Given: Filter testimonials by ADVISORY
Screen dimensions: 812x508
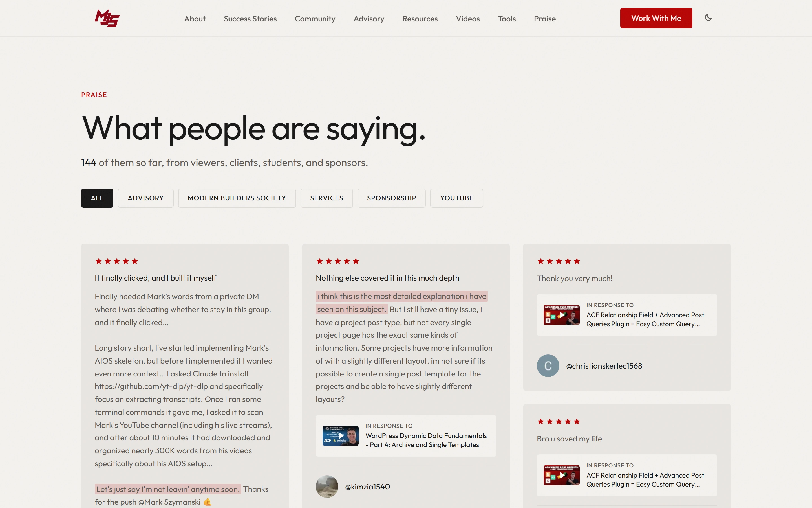Looking at the screenshot, I should (x=145, y=198).
